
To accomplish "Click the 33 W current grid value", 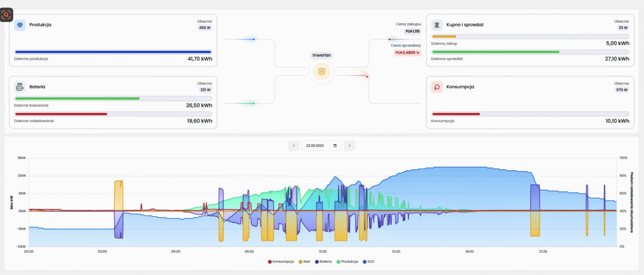I will [x=623, y=28].
